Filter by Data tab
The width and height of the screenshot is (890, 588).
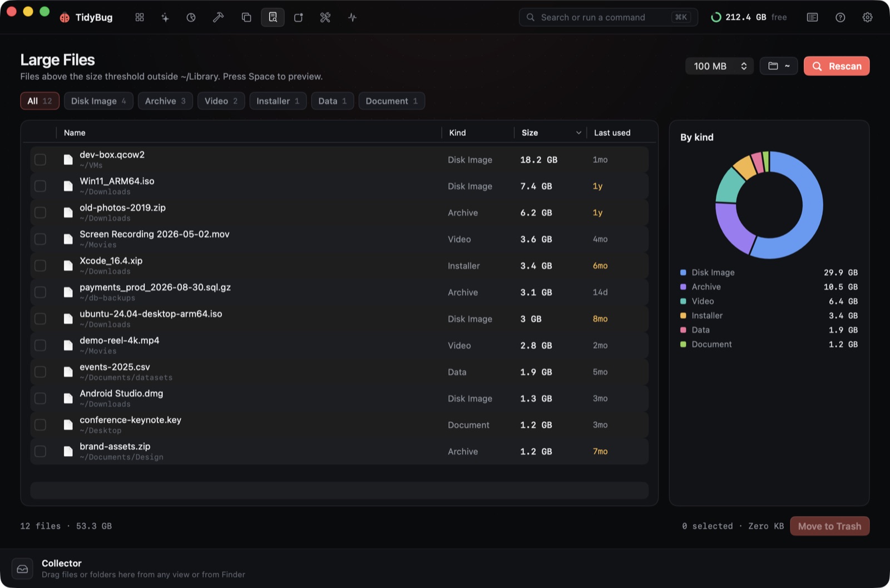pos(332,101)
